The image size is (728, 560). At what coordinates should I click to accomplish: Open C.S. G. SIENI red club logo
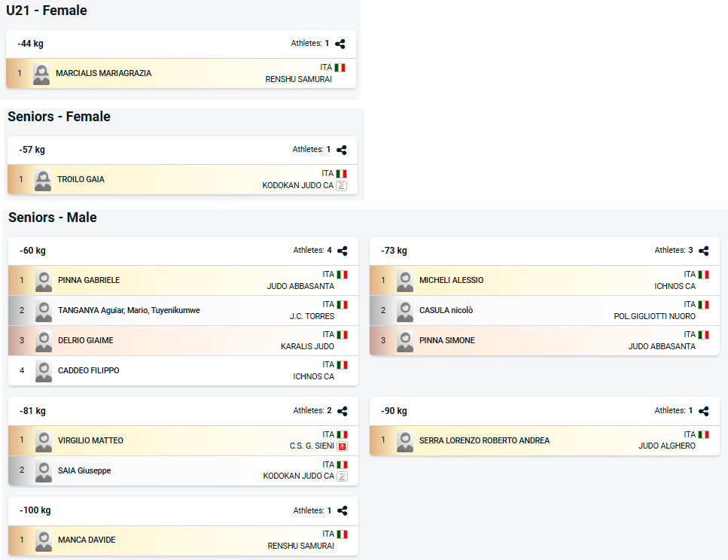pos(343,446)
